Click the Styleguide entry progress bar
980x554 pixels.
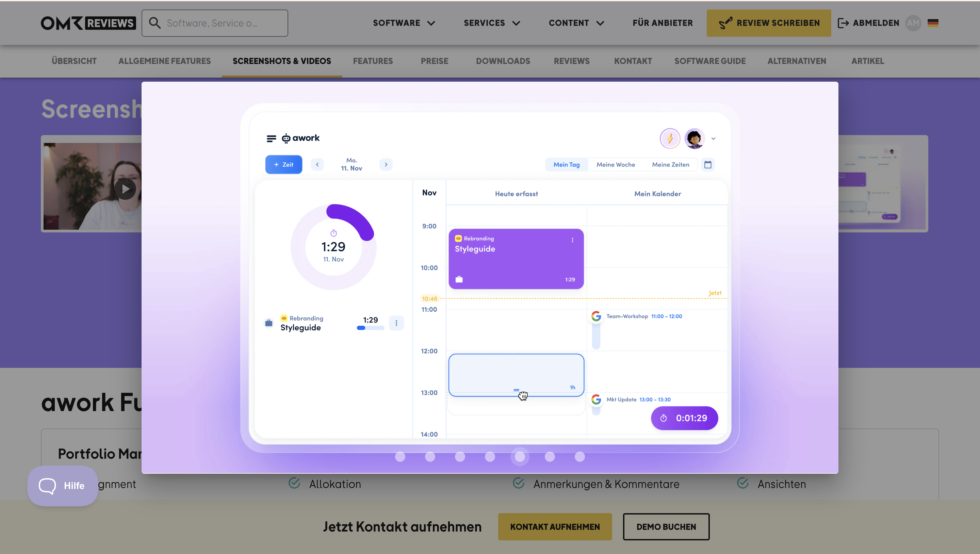(370, 328)
